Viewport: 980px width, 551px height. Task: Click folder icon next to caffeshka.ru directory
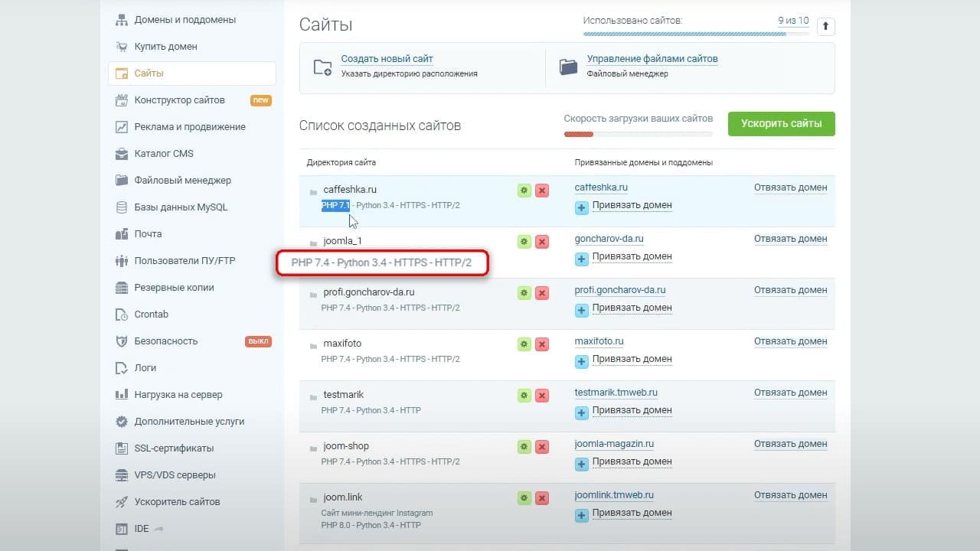coord(313,192)
